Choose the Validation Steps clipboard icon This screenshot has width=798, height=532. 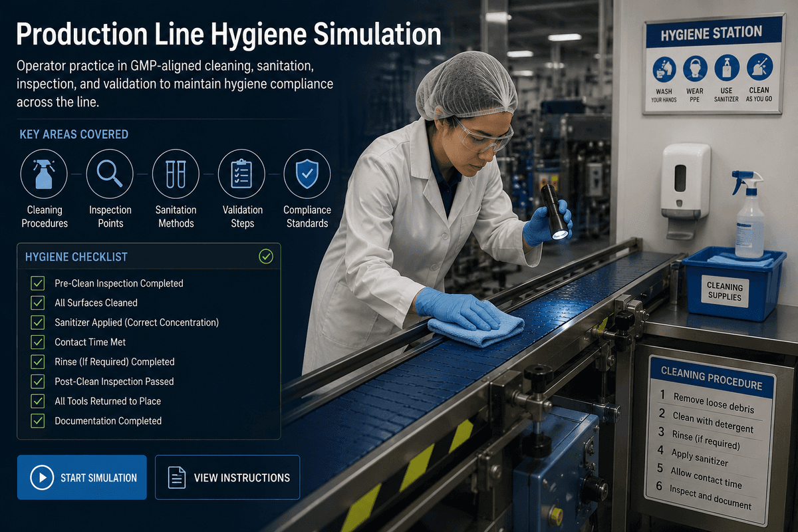[x=241, y=173]
